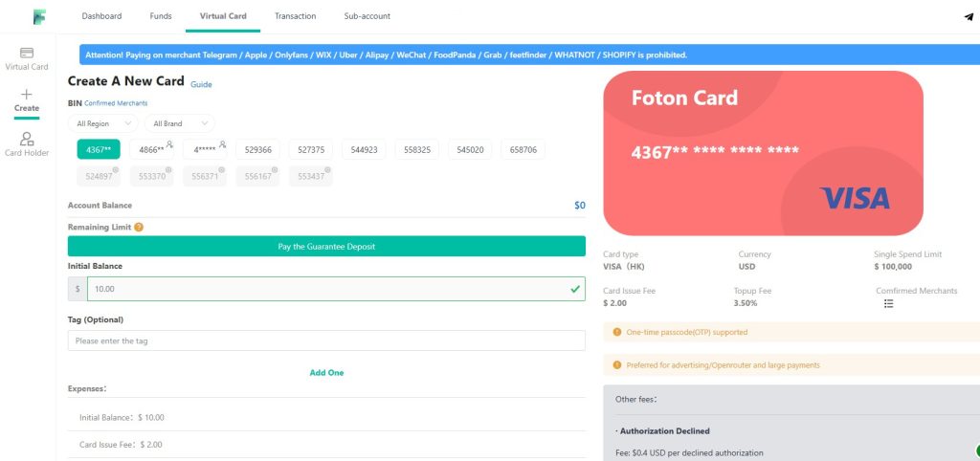
Task: Click the Card type VISA (HK) value
Action: pos(624,267)
